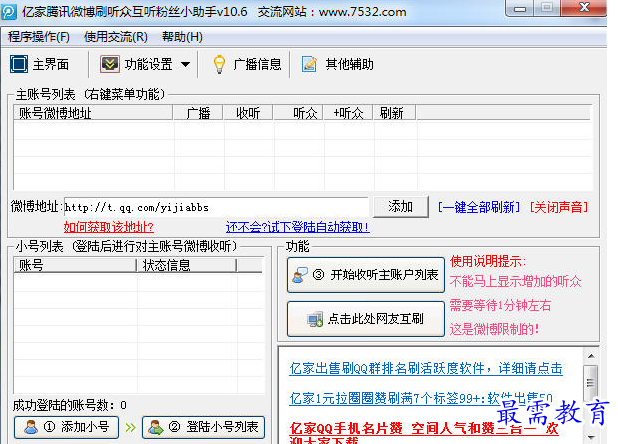
Task: Open 亿家QQ手机名片赞 red link
Action: tap(424, 433)
